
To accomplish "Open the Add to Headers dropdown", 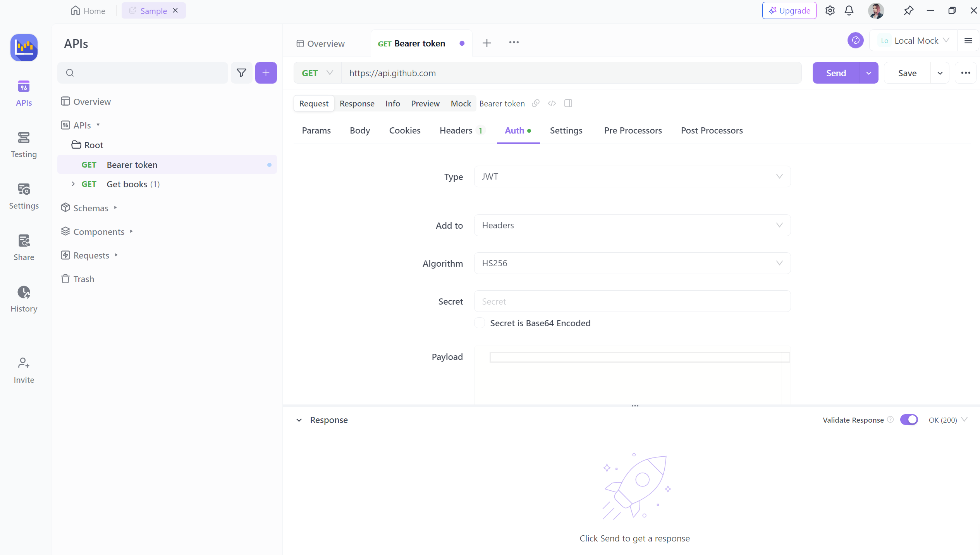I will tap(632, 225).
